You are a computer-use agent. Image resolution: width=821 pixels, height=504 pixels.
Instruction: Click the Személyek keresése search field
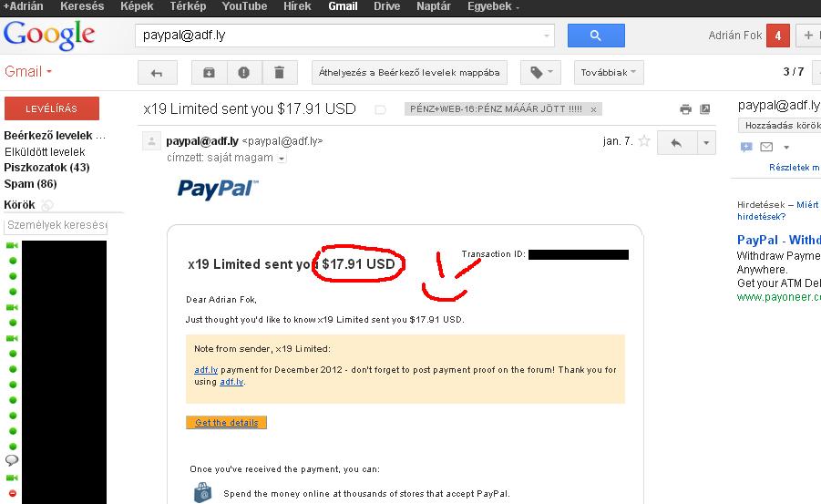point(56,225)
